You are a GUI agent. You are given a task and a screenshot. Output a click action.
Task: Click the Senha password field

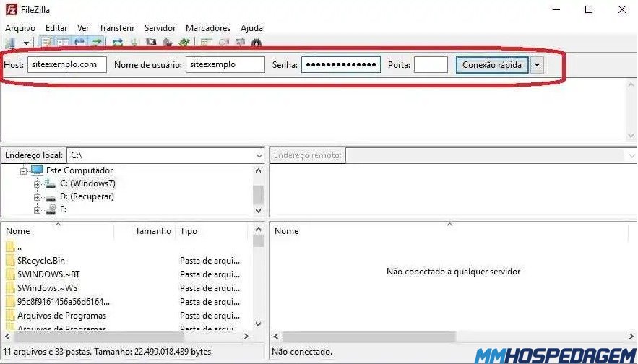[x=341, y=65]
